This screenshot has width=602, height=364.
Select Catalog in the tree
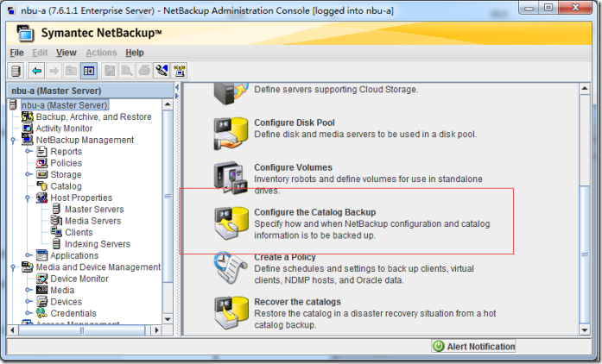(x=66, y=186)
